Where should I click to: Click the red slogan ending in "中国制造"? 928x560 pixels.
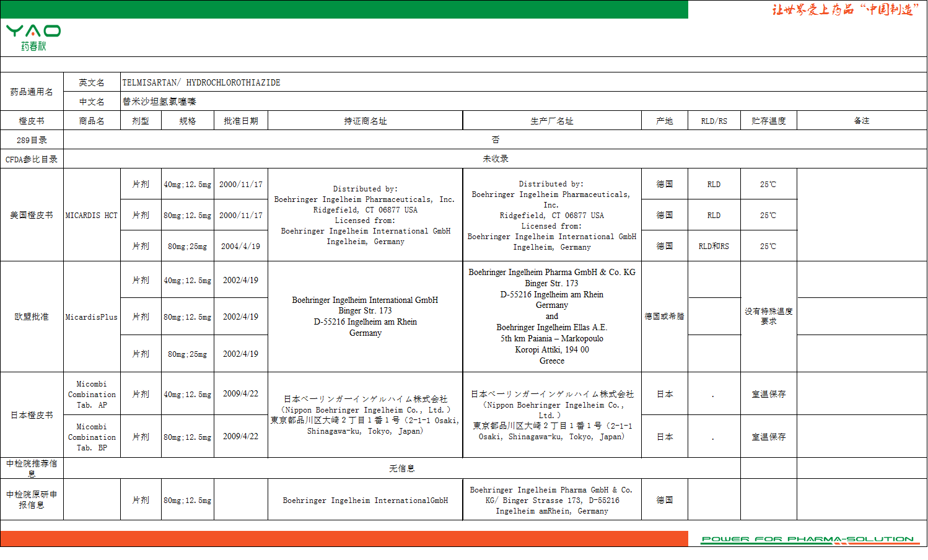[x=846, y=9]
